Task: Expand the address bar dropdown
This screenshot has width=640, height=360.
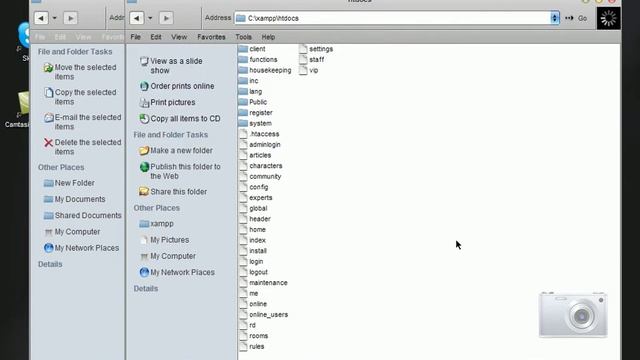Action: [x=554, y=18]
